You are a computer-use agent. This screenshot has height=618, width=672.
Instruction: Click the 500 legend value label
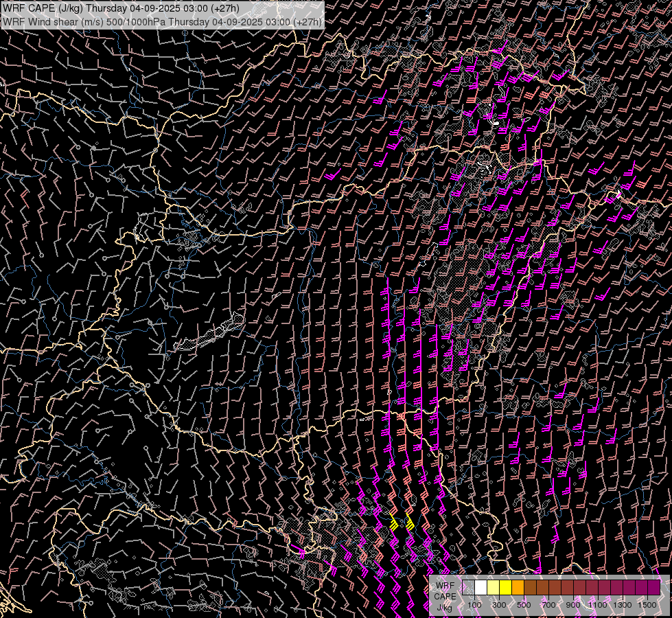(524, 605)
